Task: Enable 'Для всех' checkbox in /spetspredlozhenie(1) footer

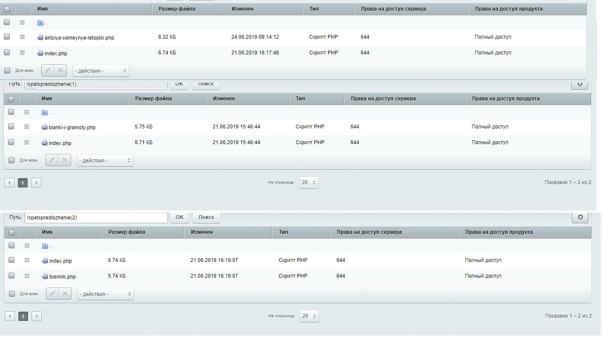Action: click(x=11, y=160)
